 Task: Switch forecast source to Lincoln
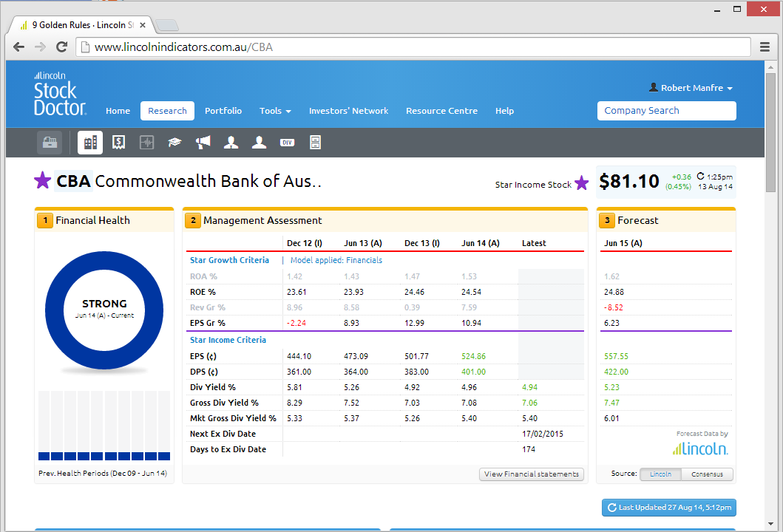(661, 474)
